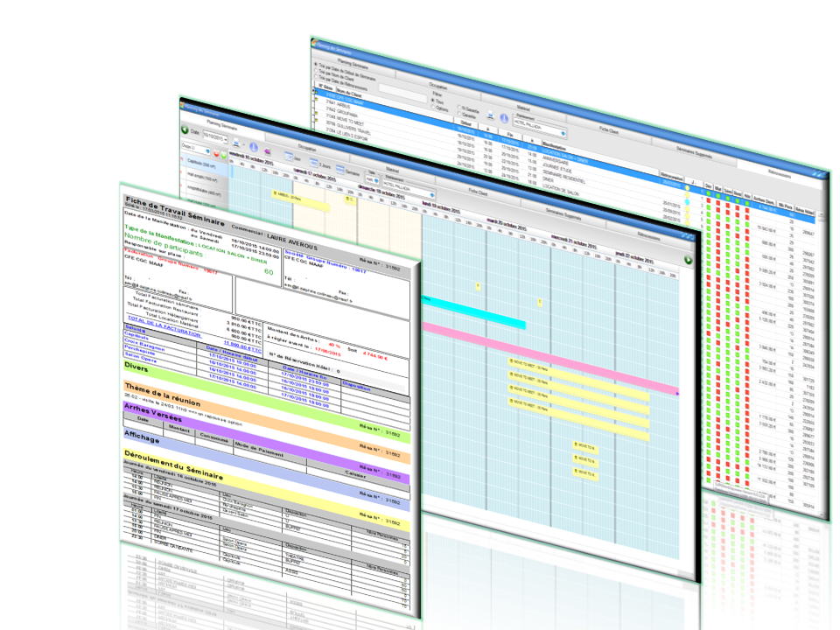The width and height of the screenshot is (840, 630).
Task: Click the green round button beside the room filter
Action: pyautogui.click(x=223, y=156)
